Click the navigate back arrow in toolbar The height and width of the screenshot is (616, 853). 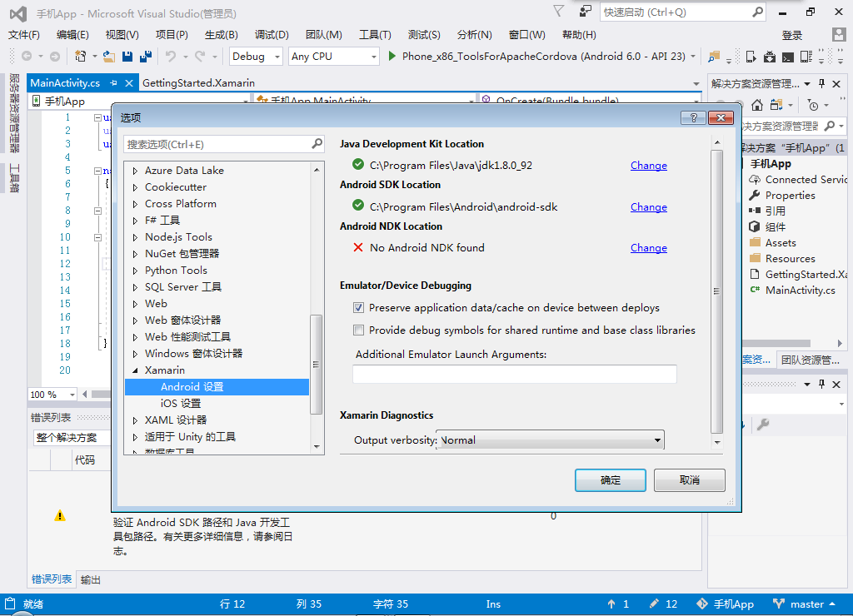coord(26,56)
